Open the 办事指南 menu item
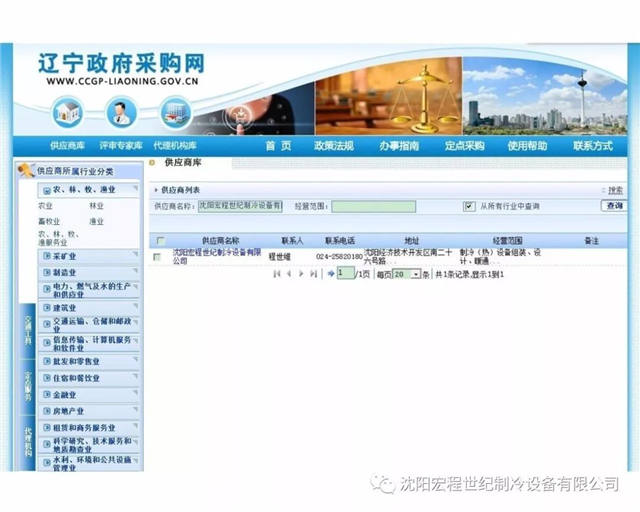Image resolution: width=640 pixels, height=512 pixels. pyautogui.click(x=399, y=146)
